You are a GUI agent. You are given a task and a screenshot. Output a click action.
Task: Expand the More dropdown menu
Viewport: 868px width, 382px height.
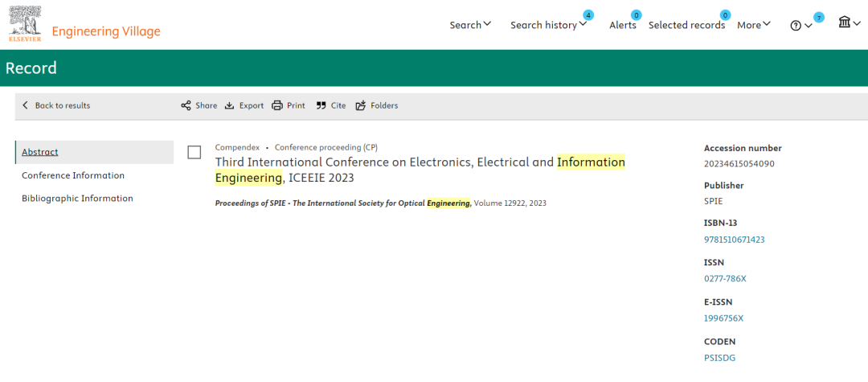click(x=753, y=25)
